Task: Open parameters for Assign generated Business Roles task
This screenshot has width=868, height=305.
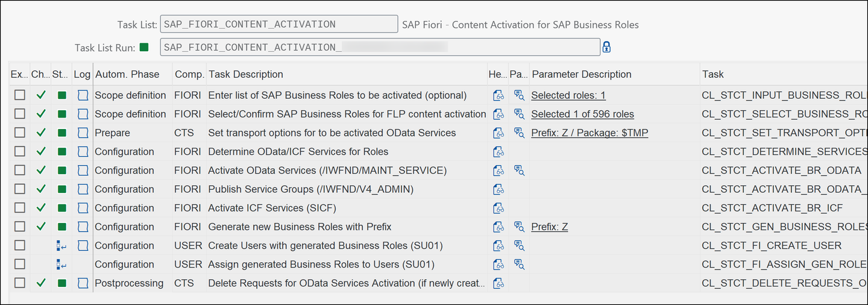Action: tap(519, 264)
